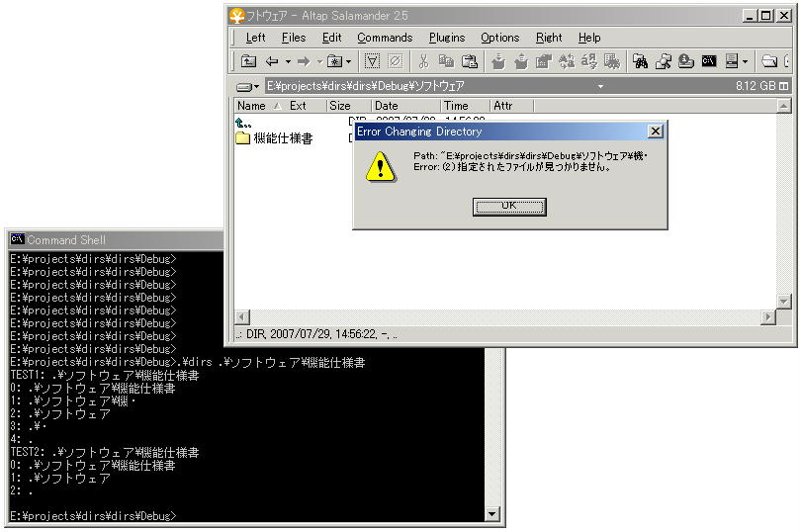801x532 pixels.
Task: Click the "TEST1:" line in Command Shell
Action: click(x=105, y=375)
